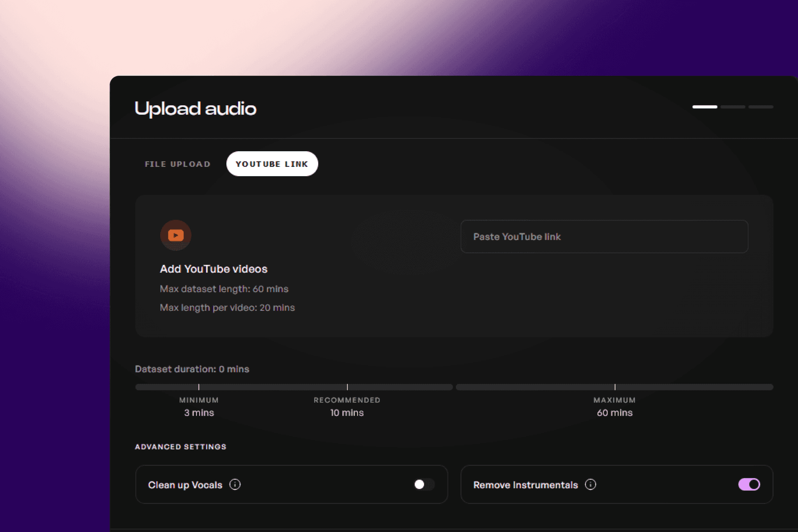The height and width of the screenshot is (532, 798).
Task: Click the Clean up Vocals label
Action: click(185, 485)
